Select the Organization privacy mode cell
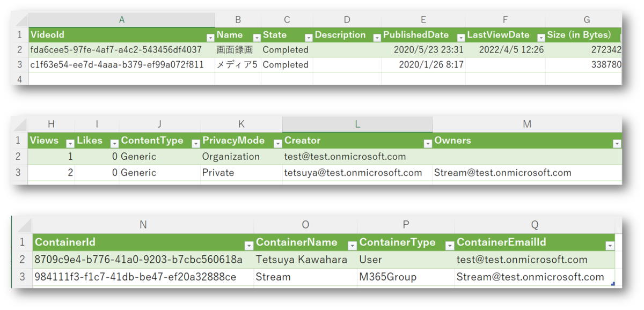 241,157
